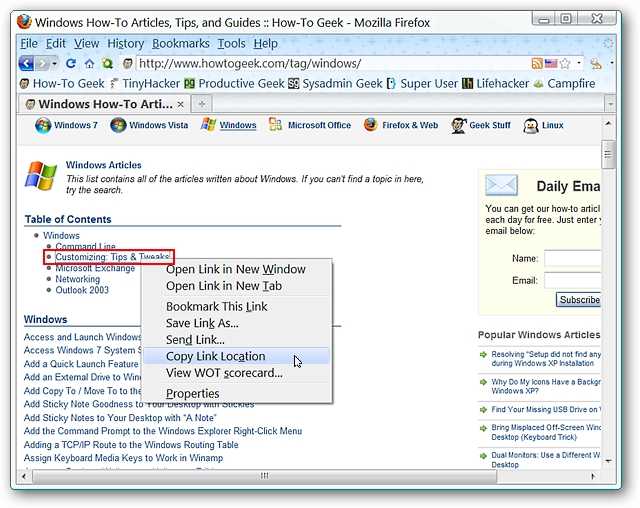Click the Windows 7 category icon

(43, 126)
